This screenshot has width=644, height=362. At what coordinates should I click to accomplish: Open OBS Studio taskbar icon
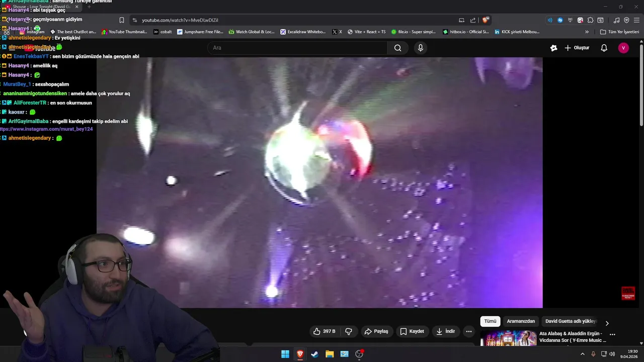click(359, 354)
